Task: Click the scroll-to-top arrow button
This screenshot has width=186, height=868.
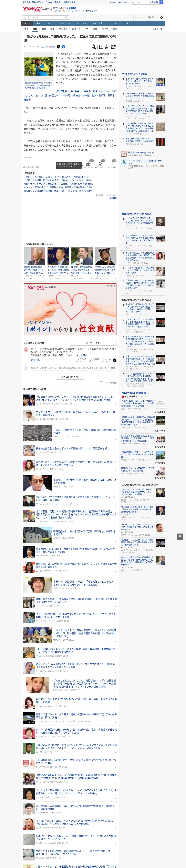Action: tap(180, 536)
